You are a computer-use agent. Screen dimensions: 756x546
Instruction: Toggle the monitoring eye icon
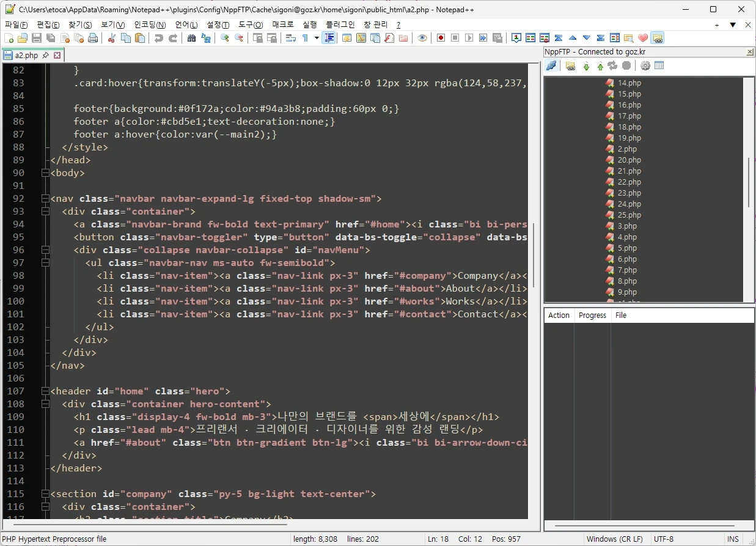[x=422, y=38]
